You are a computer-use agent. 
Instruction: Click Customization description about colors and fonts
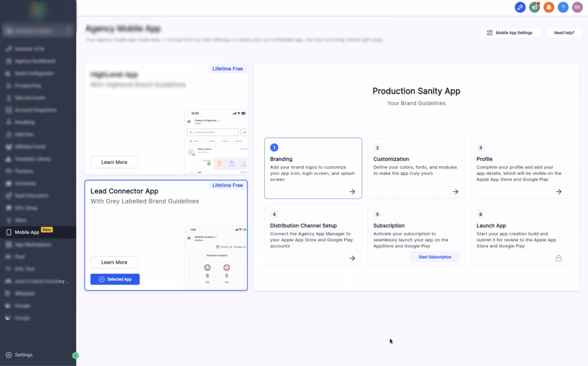pyautogui.click(x=415, y=170)
